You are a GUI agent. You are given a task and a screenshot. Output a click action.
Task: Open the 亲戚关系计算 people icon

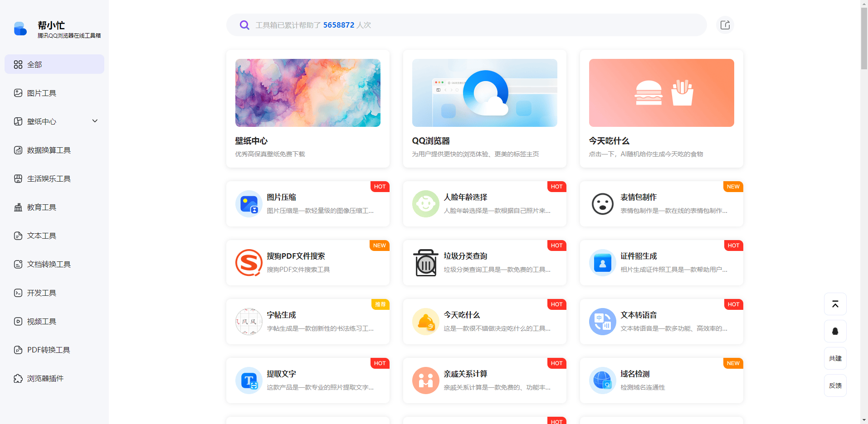[426, 381]
